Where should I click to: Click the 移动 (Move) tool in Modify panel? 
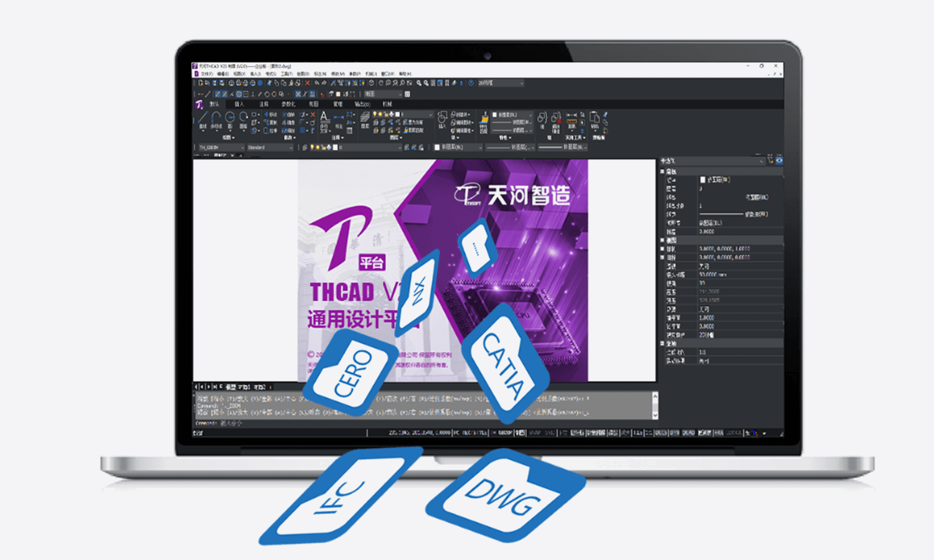tap(271, 114)
